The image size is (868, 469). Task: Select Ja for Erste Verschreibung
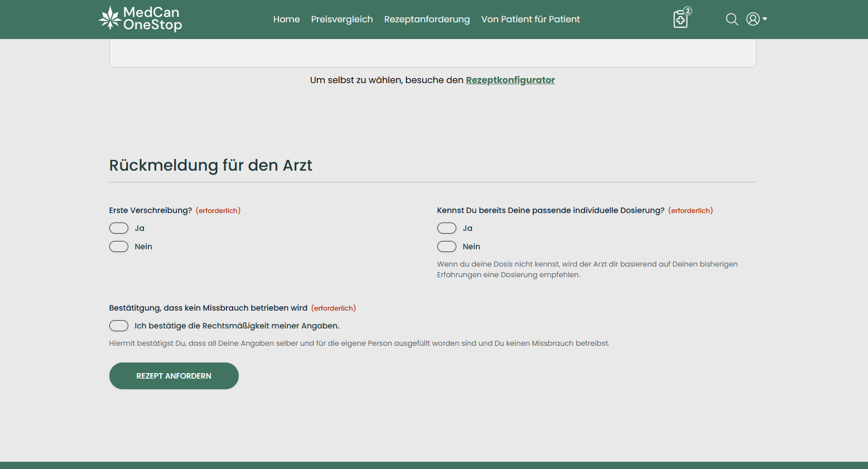(x=119, y=228)
